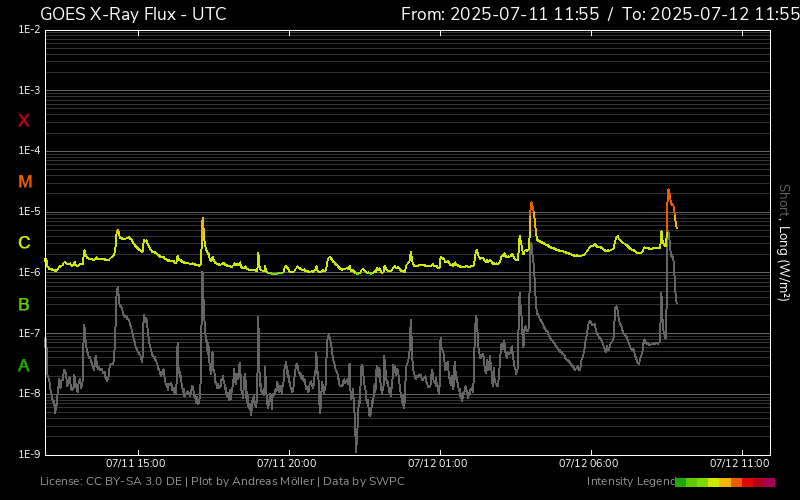Click the Intensity Legend text label
800x500 pixels.
pyautogui.click(x=630, y=482)
